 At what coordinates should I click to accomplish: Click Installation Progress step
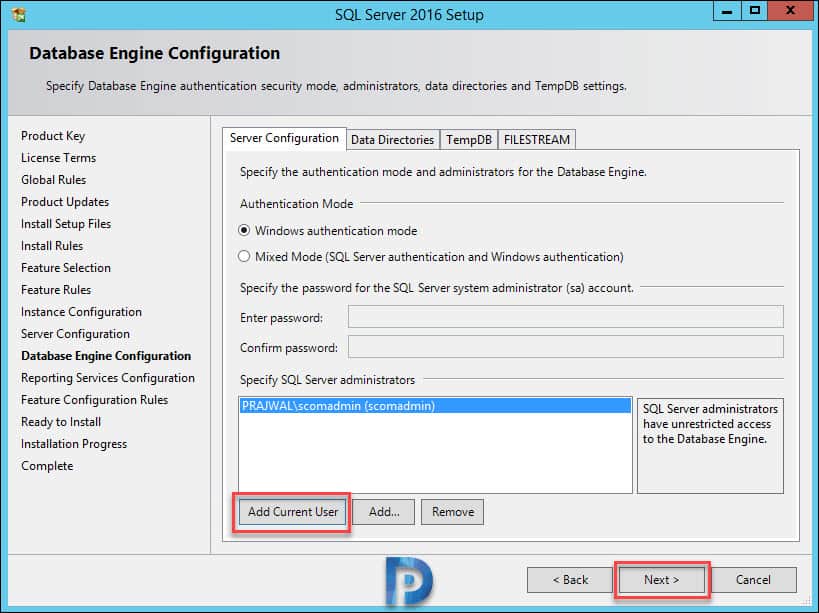coord(74,444)
